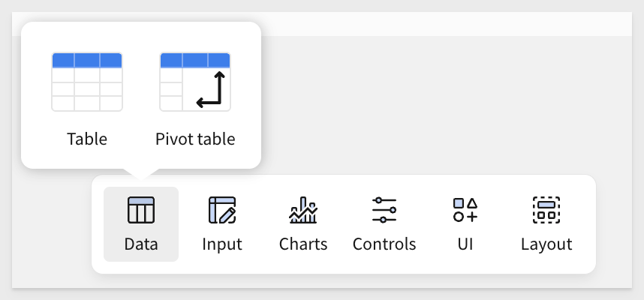
Task: Click the "Pivot table" text label
Action: 195,139
